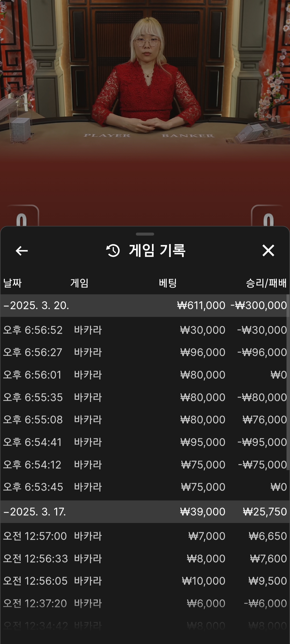Close the 게임 기록 panel with X
Screen dimensions: 290x644
coord(268,251)
